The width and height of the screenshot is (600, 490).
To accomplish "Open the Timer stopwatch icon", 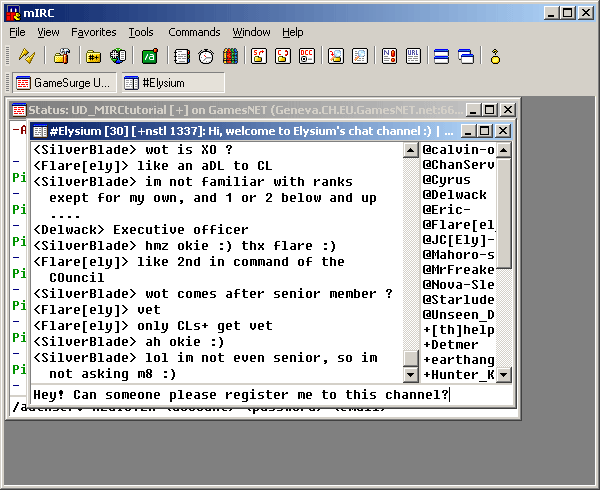I will (206, 56).
